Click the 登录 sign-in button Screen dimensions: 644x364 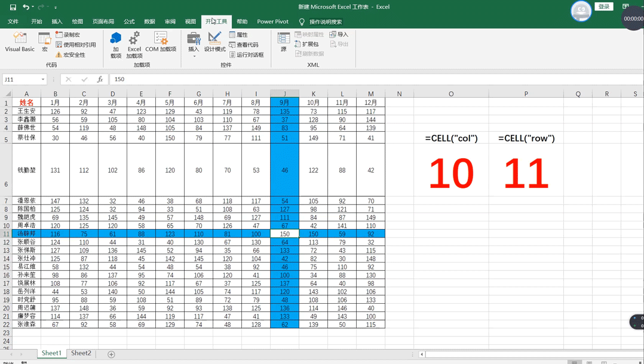tap(604, 7)
